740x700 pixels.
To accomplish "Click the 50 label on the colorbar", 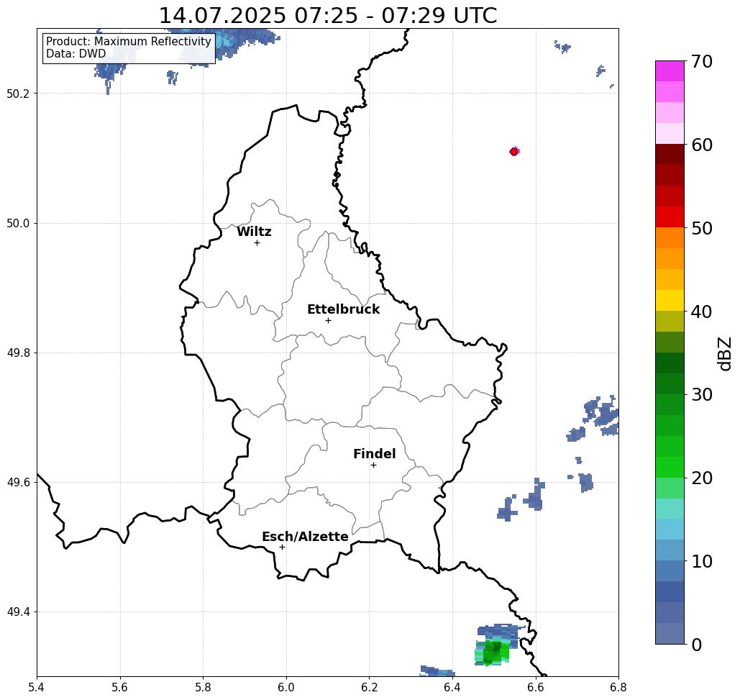I will point(702,229).
